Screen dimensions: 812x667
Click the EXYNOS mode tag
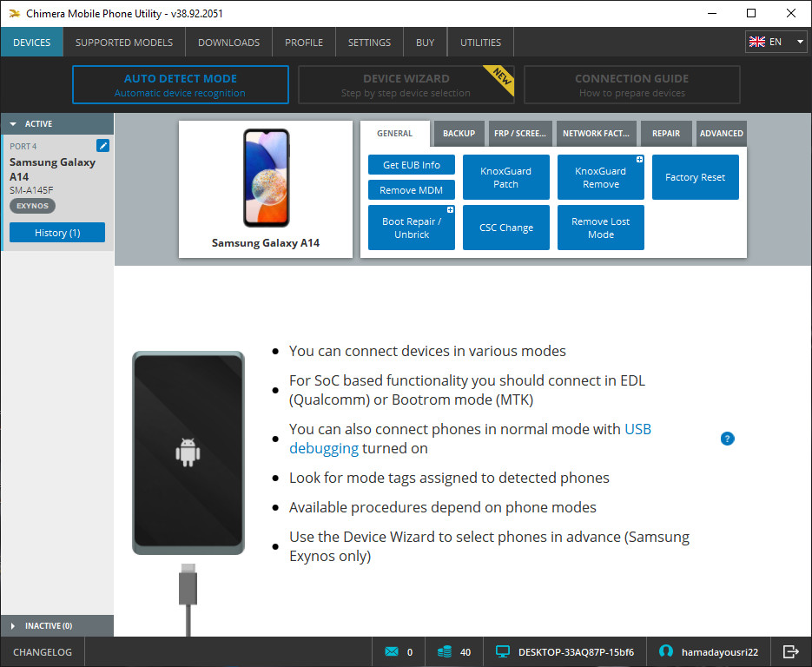[32, 206]
